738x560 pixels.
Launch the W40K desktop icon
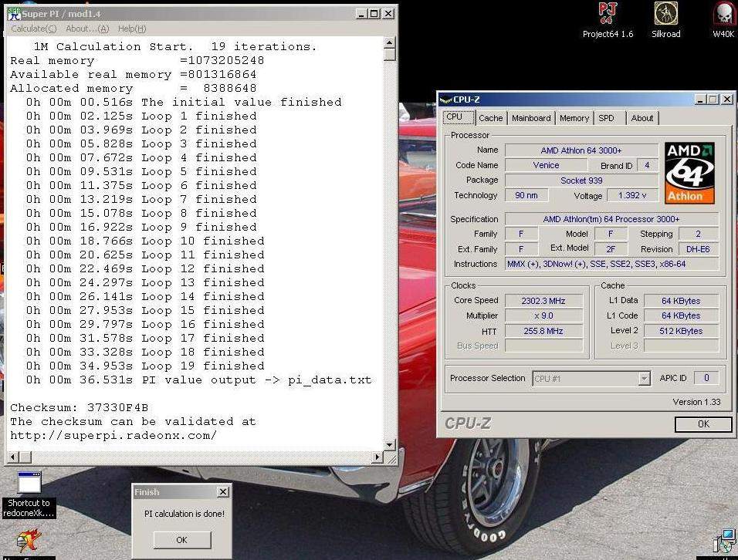point(723,20)
